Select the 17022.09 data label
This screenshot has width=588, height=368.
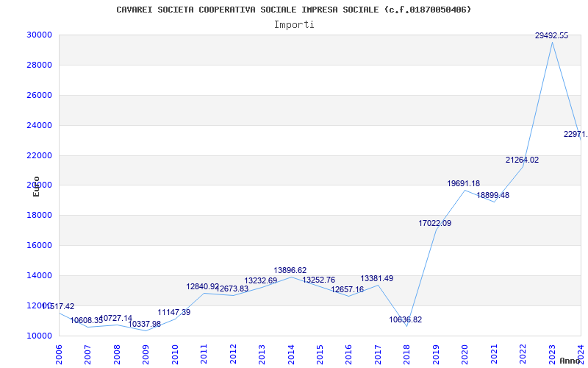pos(435,224)
